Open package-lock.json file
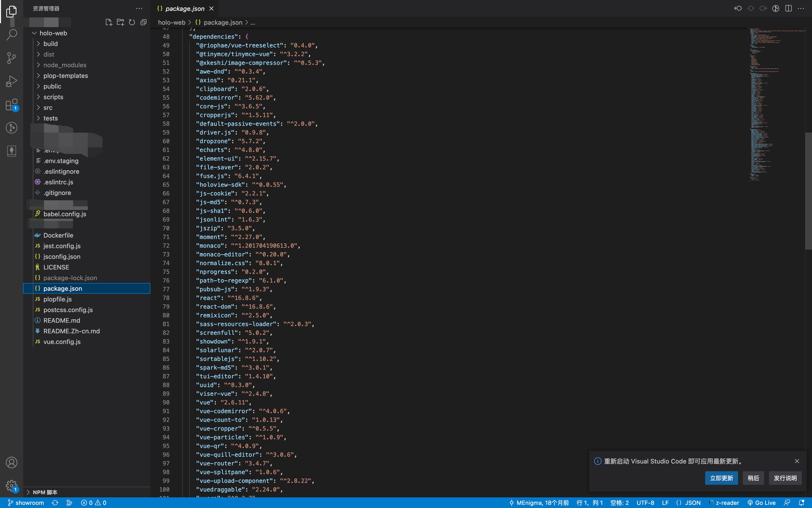The width and height of the screenshot is (812, 508). [x=87, y=278]
